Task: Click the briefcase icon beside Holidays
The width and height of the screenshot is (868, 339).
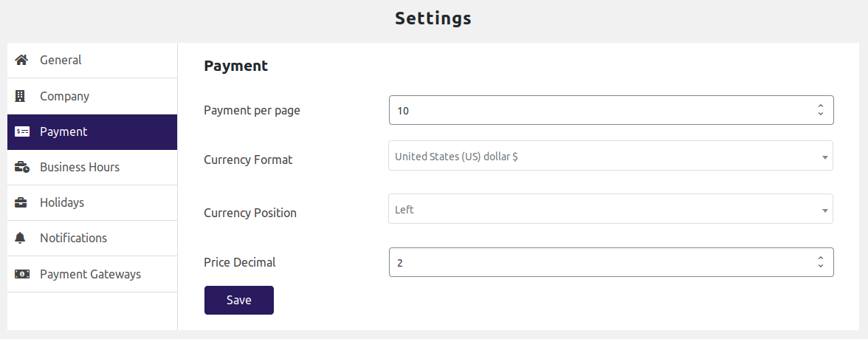Action: pyautogui.click(x=21, y=202)
